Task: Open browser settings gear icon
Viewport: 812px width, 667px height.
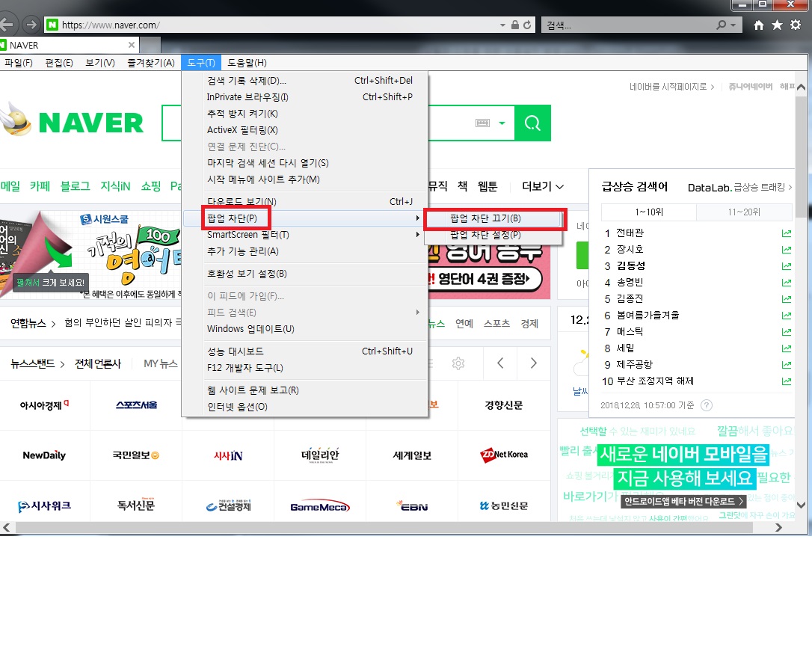Action: tap(796, 25)
